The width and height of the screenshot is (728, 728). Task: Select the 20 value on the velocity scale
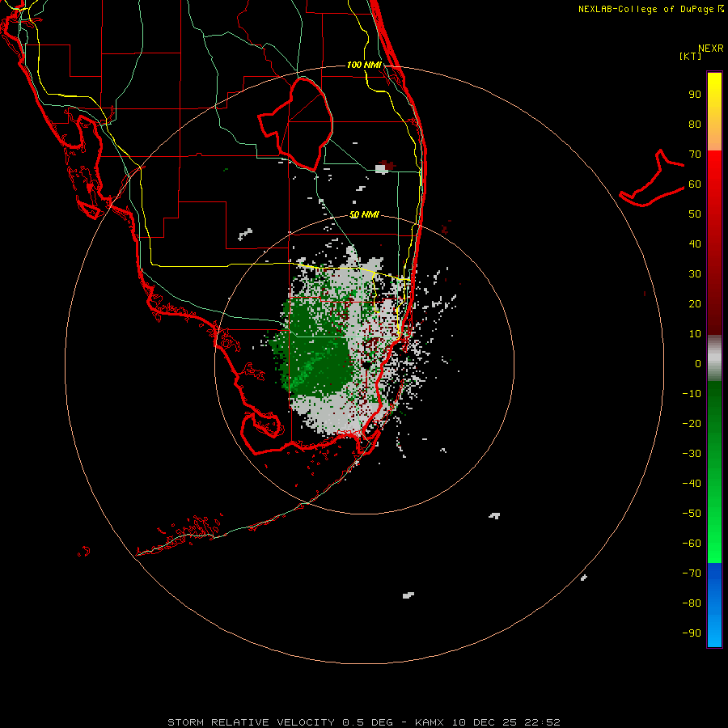pyautogui.click(x=695, y=304)
